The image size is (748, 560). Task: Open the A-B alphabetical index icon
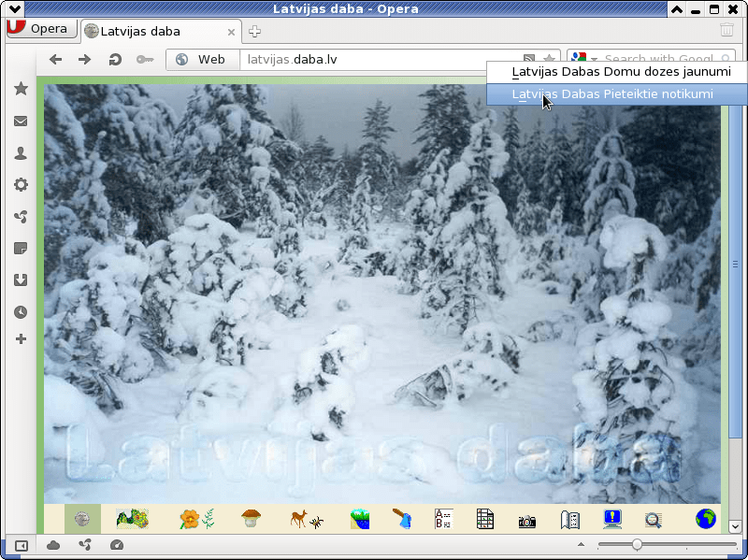coord(443,519)
